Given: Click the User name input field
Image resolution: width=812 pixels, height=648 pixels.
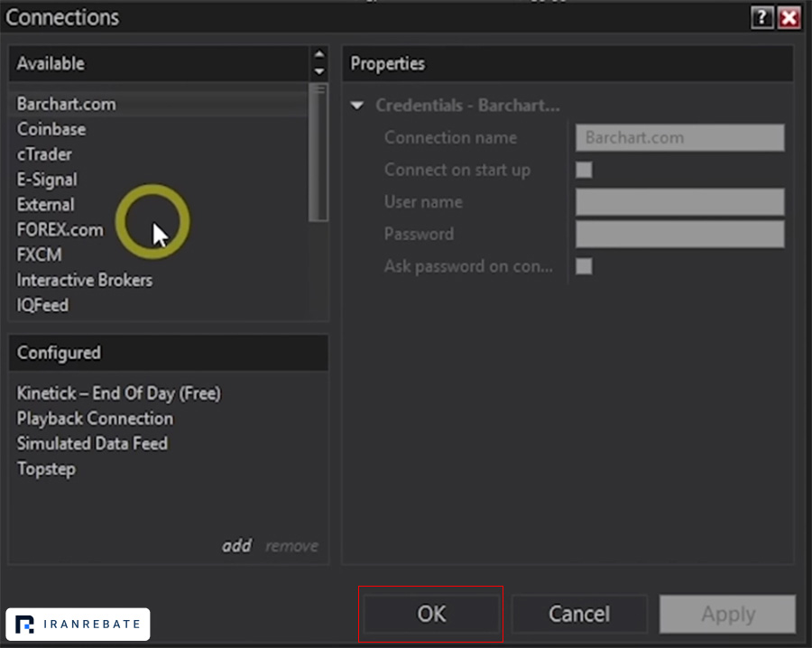Looking at the screenshot, I should tap(679, 202).
